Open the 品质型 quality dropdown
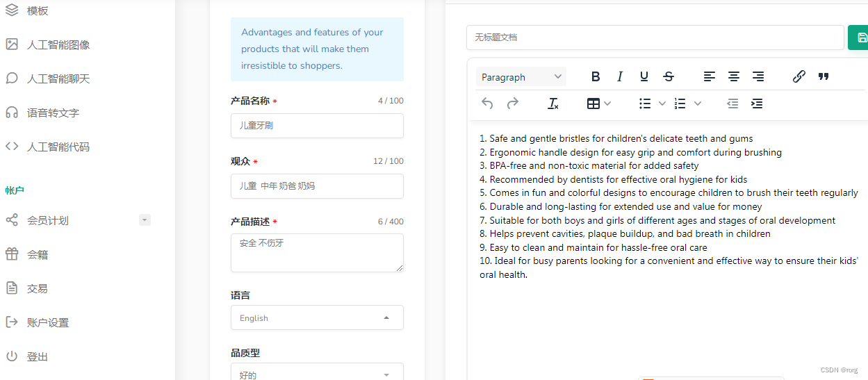868x380 pixels. point(317,372)
